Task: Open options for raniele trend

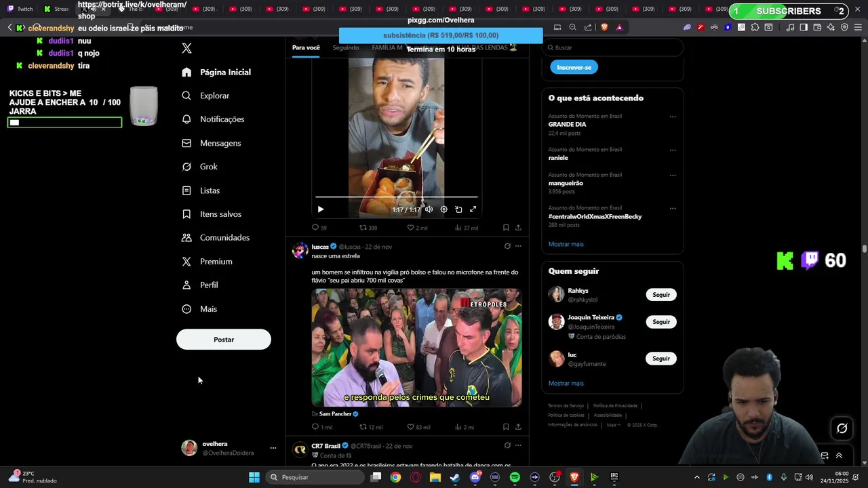Action: (x=673, y=150)
